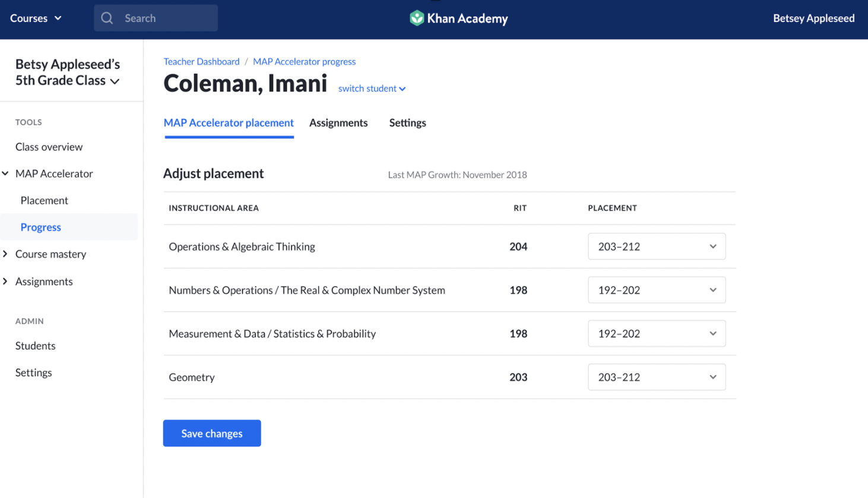Open placement dropdown for Geometry
This screenshot has height=498, width=868.
(657, 377)
